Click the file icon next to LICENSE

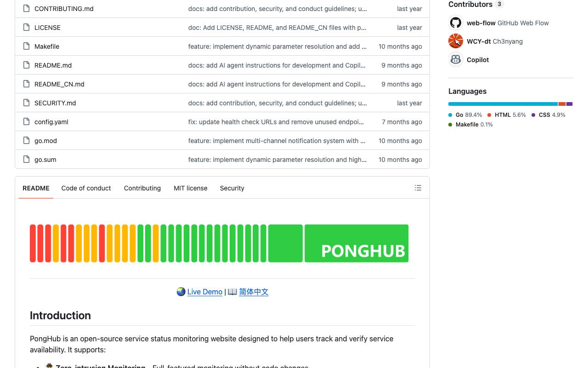tap(26, 27)
